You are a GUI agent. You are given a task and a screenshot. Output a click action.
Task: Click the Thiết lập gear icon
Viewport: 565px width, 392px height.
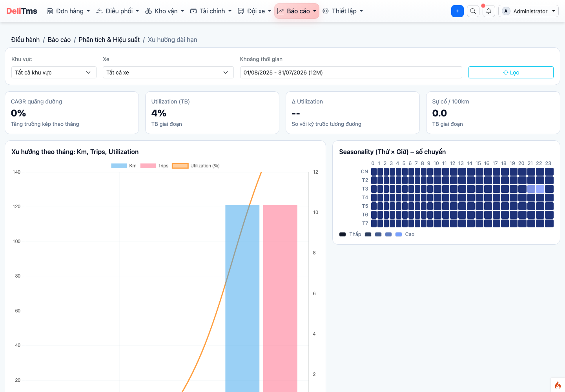point(326,11)
